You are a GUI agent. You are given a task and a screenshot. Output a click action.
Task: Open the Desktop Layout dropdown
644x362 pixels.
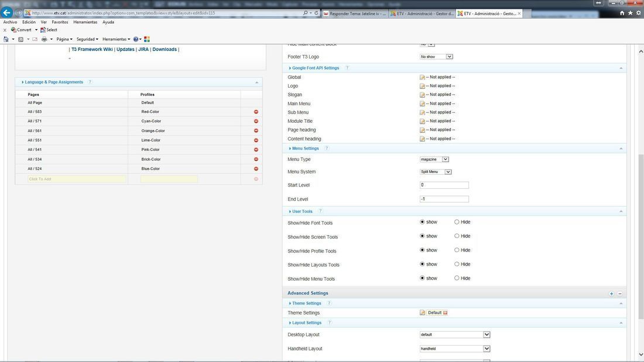(455, 335)
